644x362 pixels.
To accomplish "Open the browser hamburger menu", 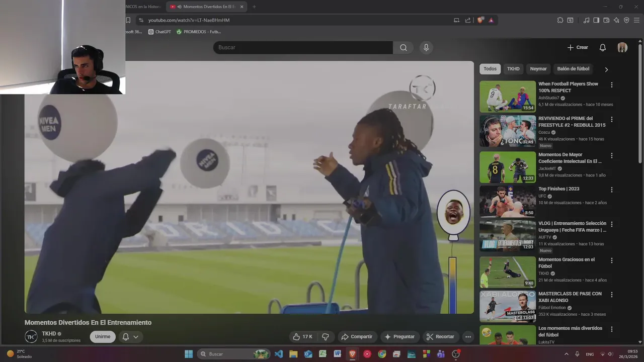I will (x=637, y=20).
